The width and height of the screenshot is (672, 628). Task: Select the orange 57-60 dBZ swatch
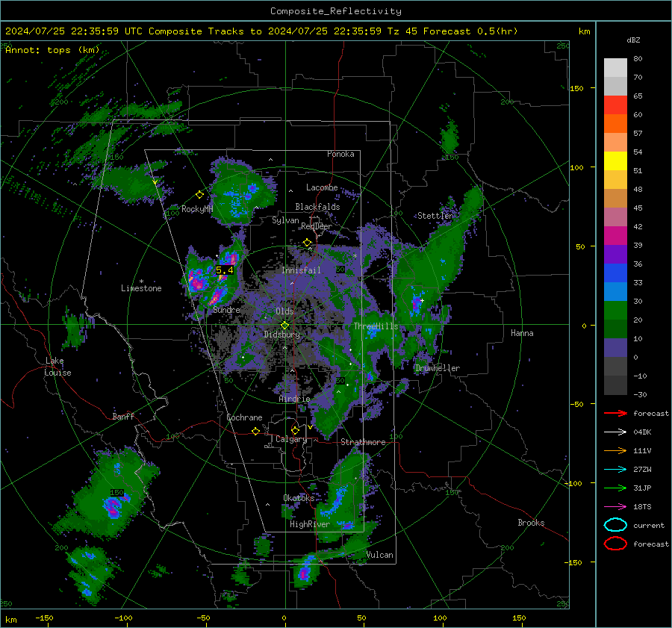pyautogui.click(x=615, y=124)
